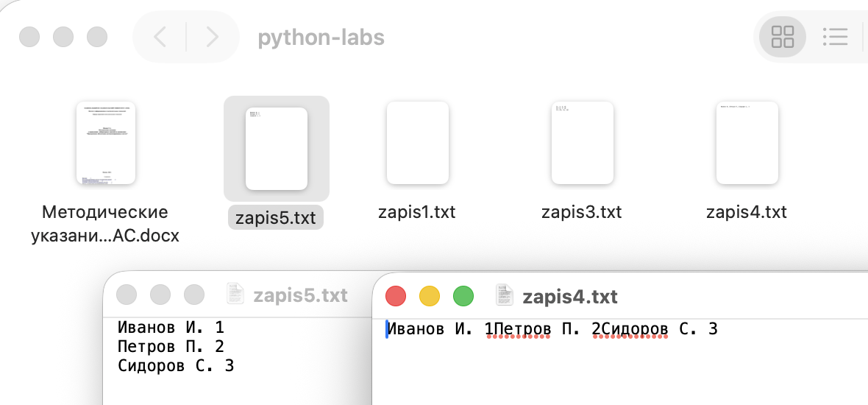Close the zapis4.txt window
The image size is (868, 405).
tap(396, 296)
